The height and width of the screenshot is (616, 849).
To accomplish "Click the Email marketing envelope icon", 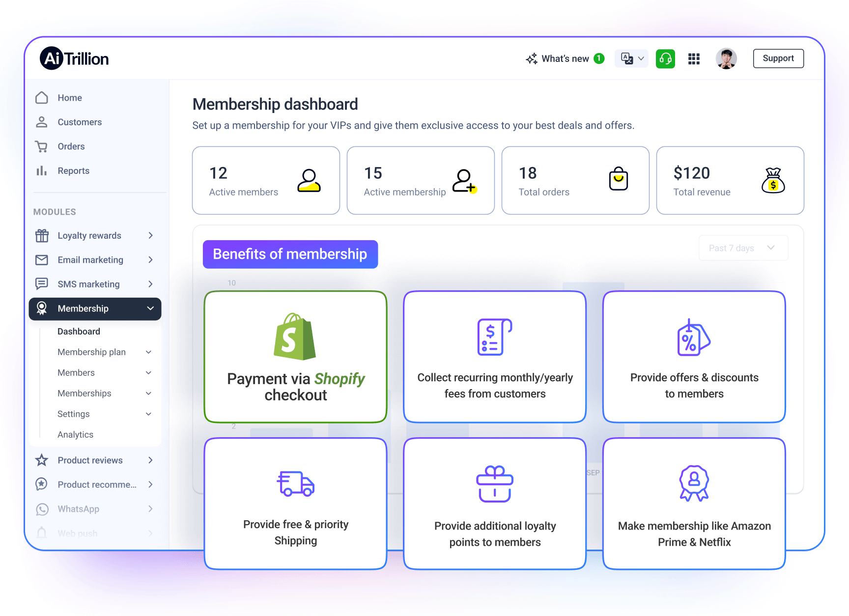I will (x=42, y=260).
